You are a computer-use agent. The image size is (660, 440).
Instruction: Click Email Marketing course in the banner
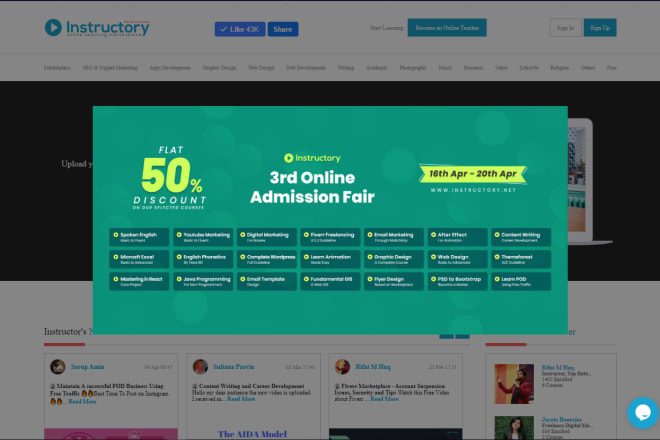tap(394, 237)
